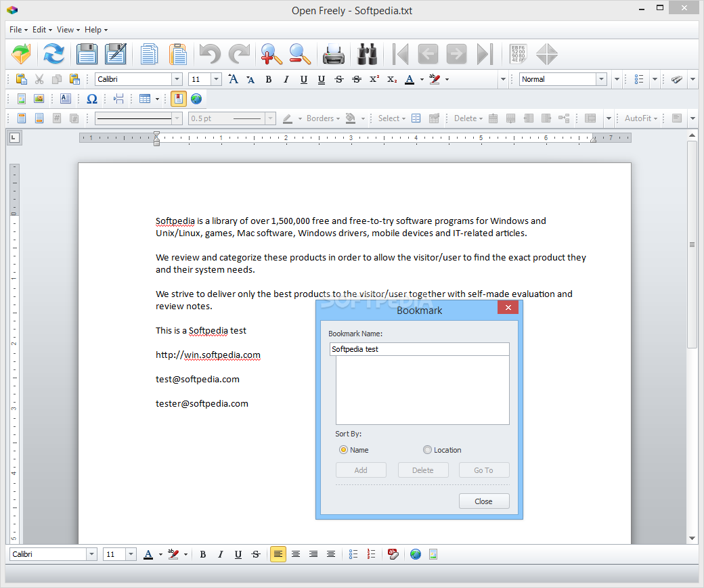Click the font color A in top toolbar

click(x=410, y=79)
